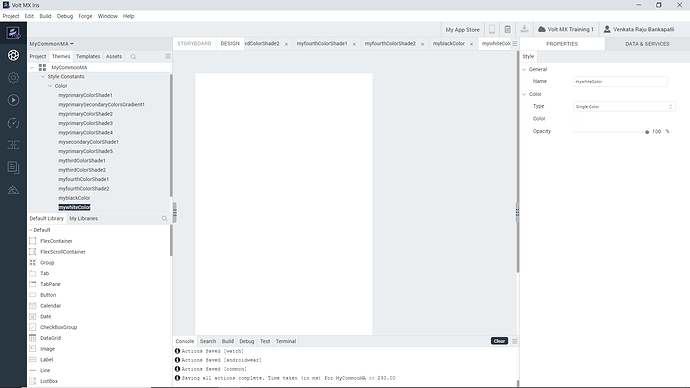Open the calculator icon in top toolbar

507,29
